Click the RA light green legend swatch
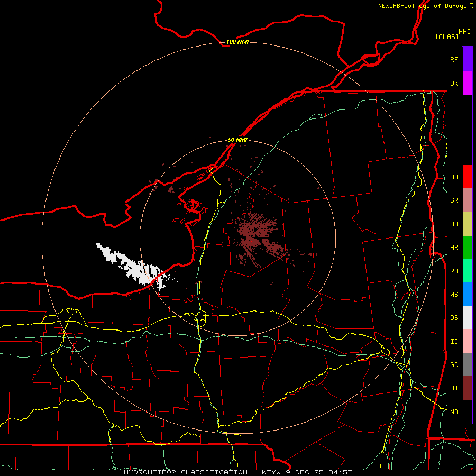This screenshot has width=476, height=476. pos(467,271)
